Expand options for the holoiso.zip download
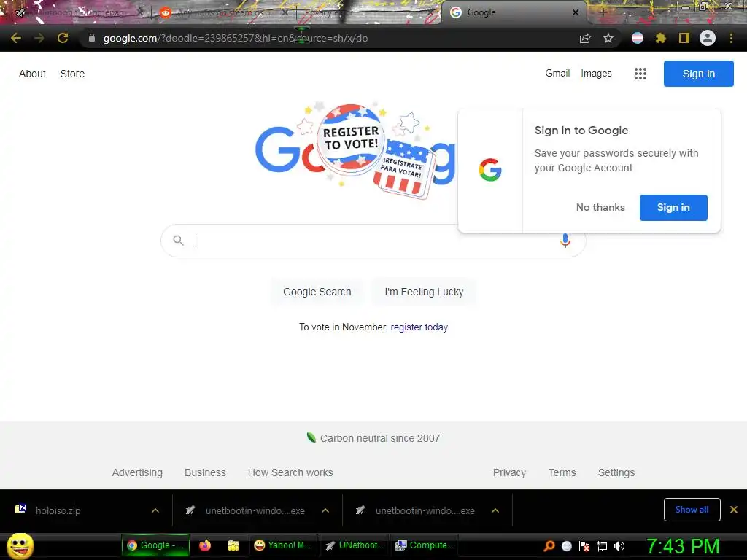 155,510
